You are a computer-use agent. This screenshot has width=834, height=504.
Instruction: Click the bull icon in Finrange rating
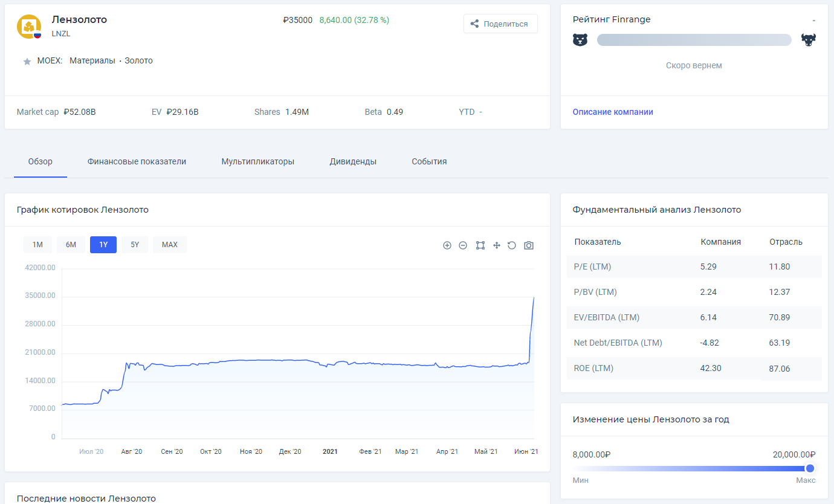(x=809, y=40)
